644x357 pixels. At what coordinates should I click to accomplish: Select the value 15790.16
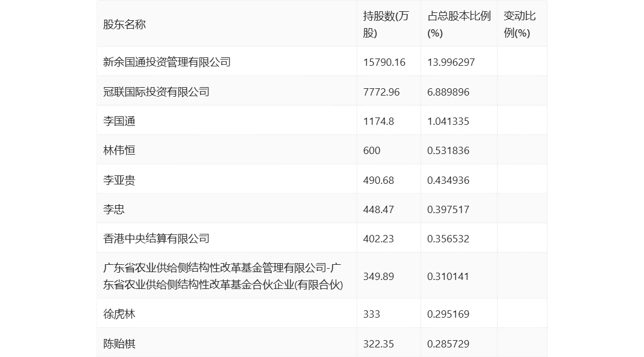point(384,62)
